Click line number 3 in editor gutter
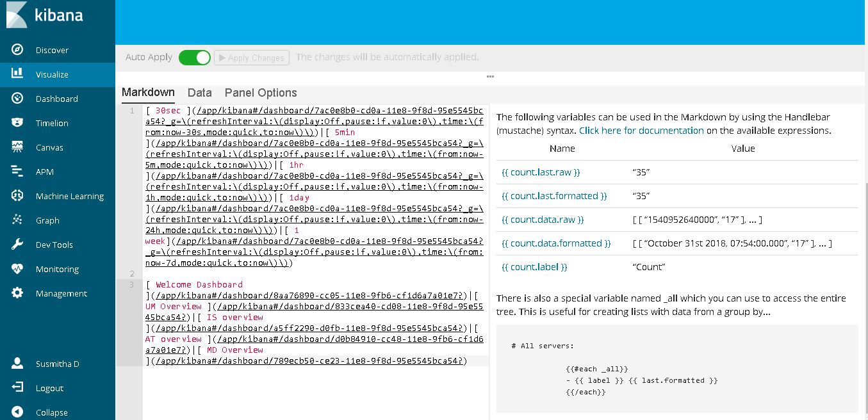This screenshot has width=868, height=420. tap(131, 284)
